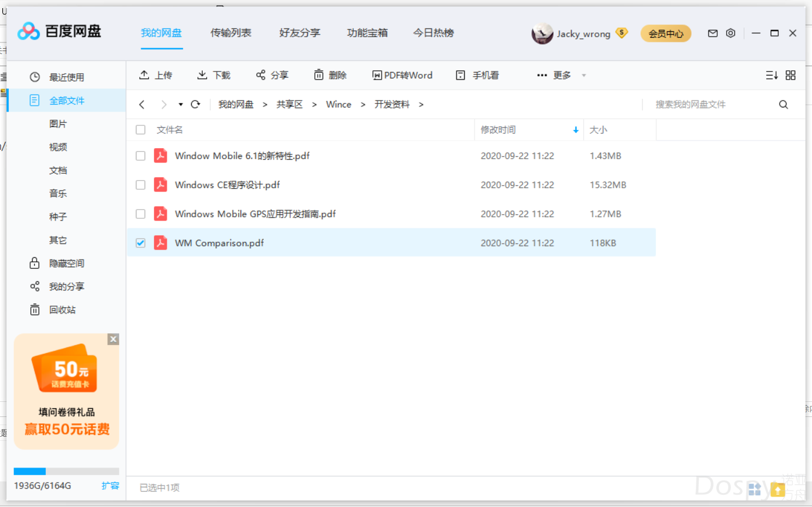Check Windows Mobile GPS应用开发指南.pdf checkbox
This screenshot has height=507, width=812.
[141, 214]
